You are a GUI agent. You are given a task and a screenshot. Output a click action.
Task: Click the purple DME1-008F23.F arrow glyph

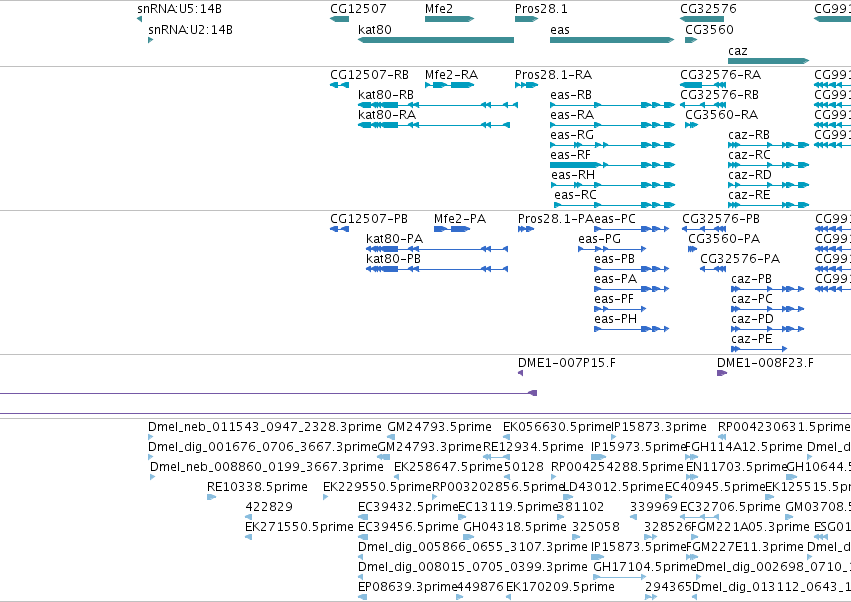coord(722,373)
